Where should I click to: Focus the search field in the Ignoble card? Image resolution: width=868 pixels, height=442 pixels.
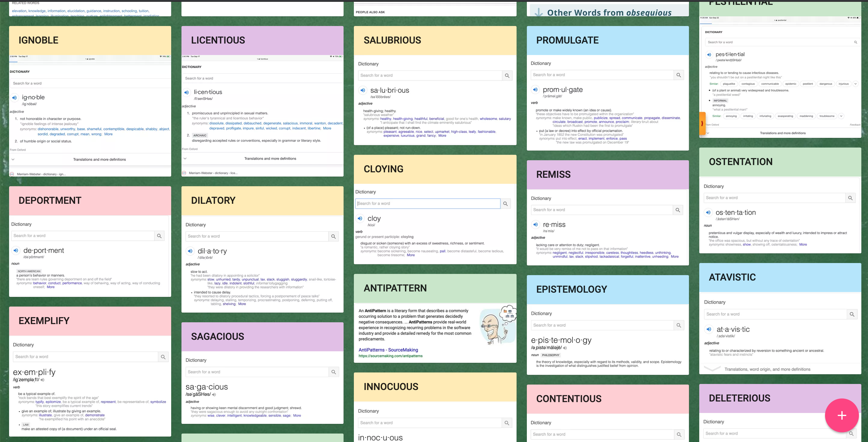click(x=90, y=83)
